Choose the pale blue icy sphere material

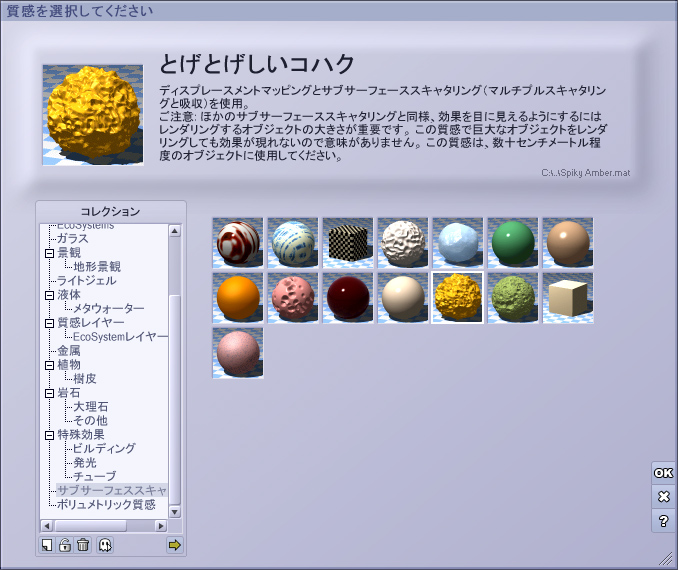click(x=458, y=243)
